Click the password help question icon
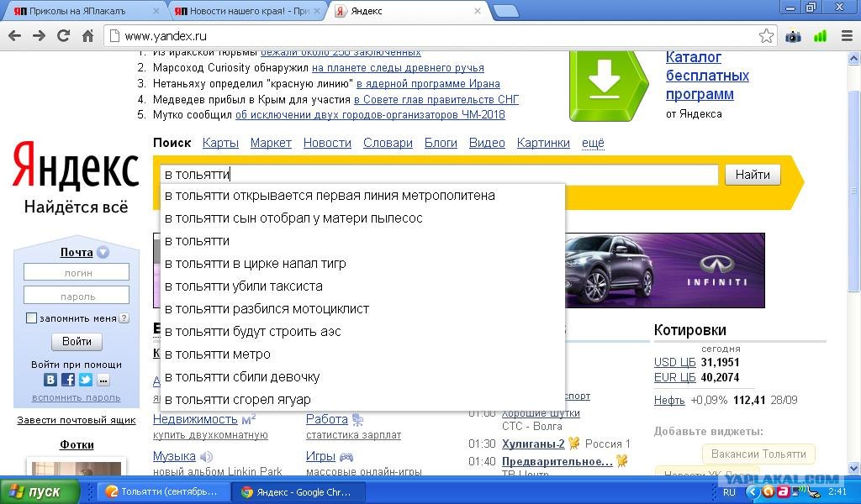The image size is (861, 504). point(124,318)
